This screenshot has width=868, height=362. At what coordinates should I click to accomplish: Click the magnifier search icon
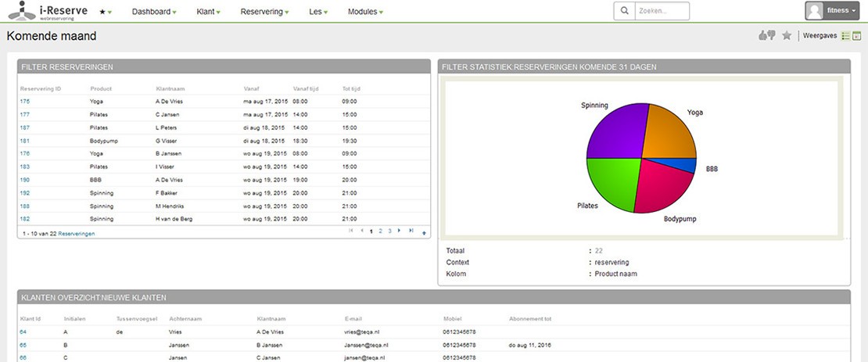pos(624,11)
